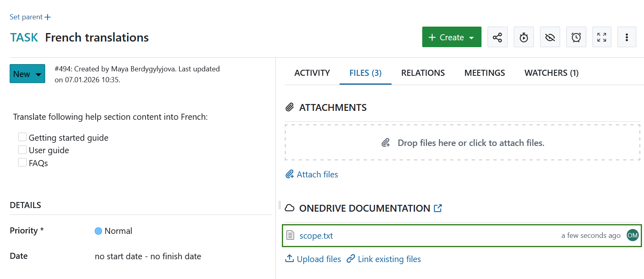The height and width of the screenshot is (279, 644).
Task: Click the chain icon beside Link existing files
Action: (351, 258)
